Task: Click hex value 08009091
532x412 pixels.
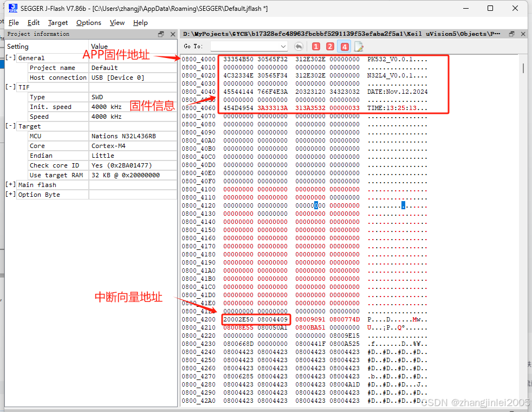Action: click(x=310, y=319)
